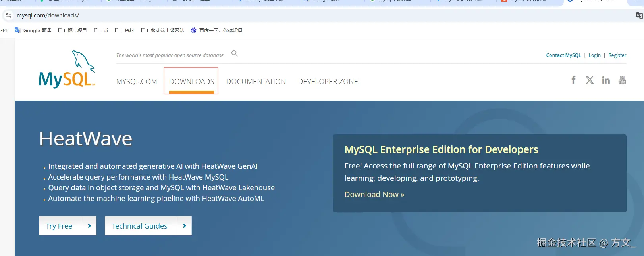The height and width of the screenshot is (256, 644).
Task: Click the browser translate page icon
Action: pyautogui.click(x=639, y=15)
